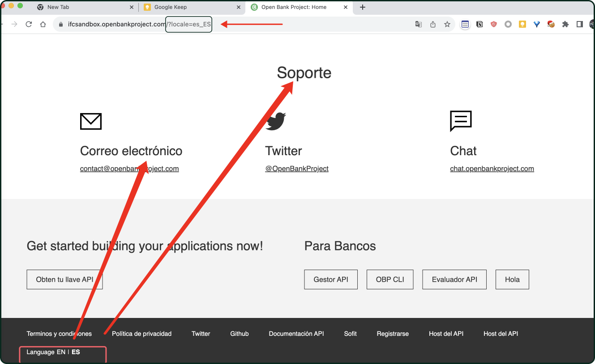Bookmark this page with the star icon
595x364 pixels.
447,24
